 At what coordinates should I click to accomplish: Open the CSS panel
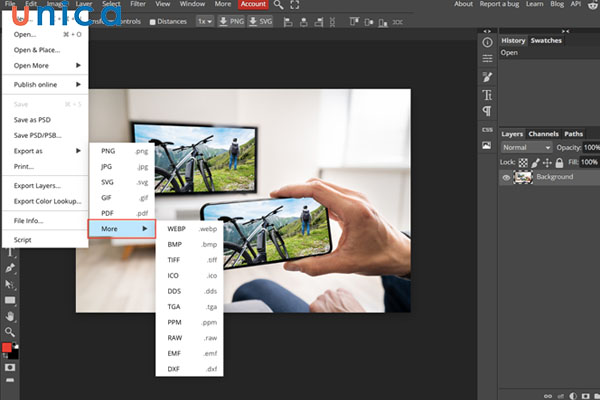pyautogui.click(x=487, y=129)
